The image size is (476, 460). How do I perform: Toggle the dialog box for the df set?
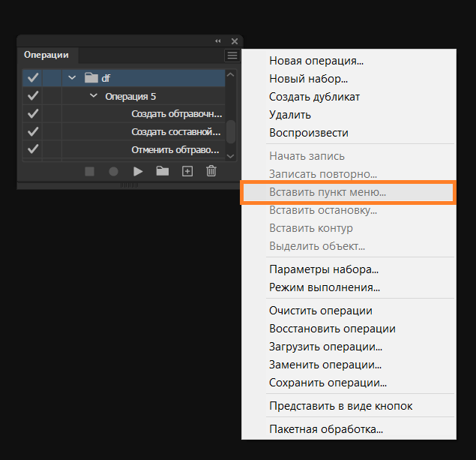(x=52, y=78)
